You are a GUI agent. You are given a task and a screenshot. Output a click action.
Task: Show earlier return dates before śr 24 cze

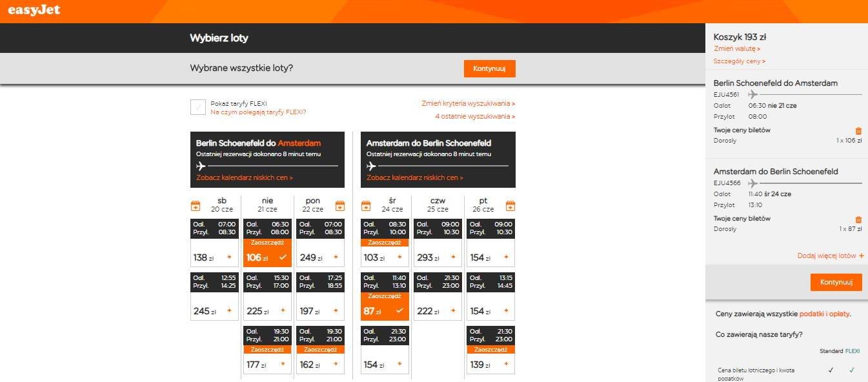366,206
